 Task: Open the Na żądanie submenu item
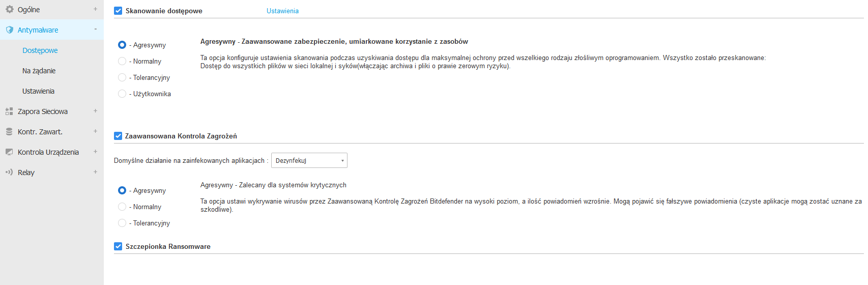coord(39,71)
